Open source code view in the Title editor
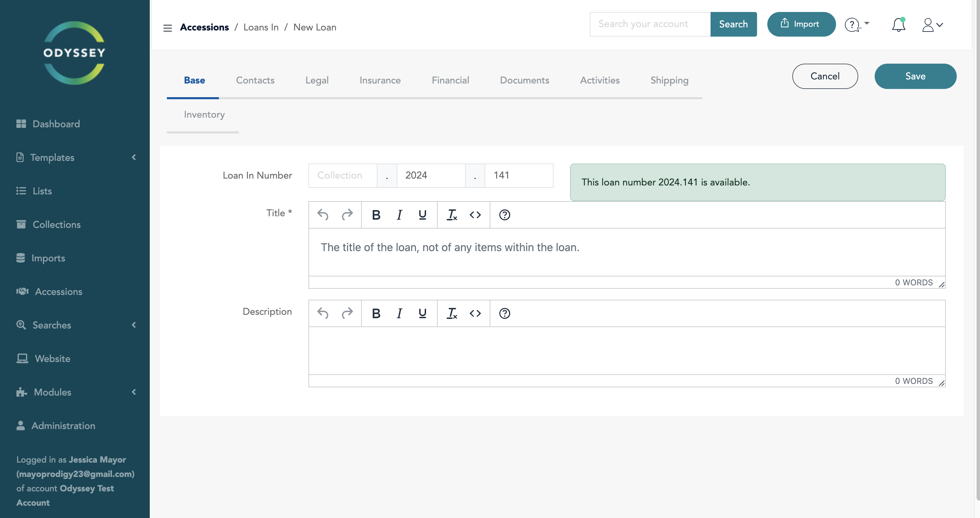 (x=475, y=215)
